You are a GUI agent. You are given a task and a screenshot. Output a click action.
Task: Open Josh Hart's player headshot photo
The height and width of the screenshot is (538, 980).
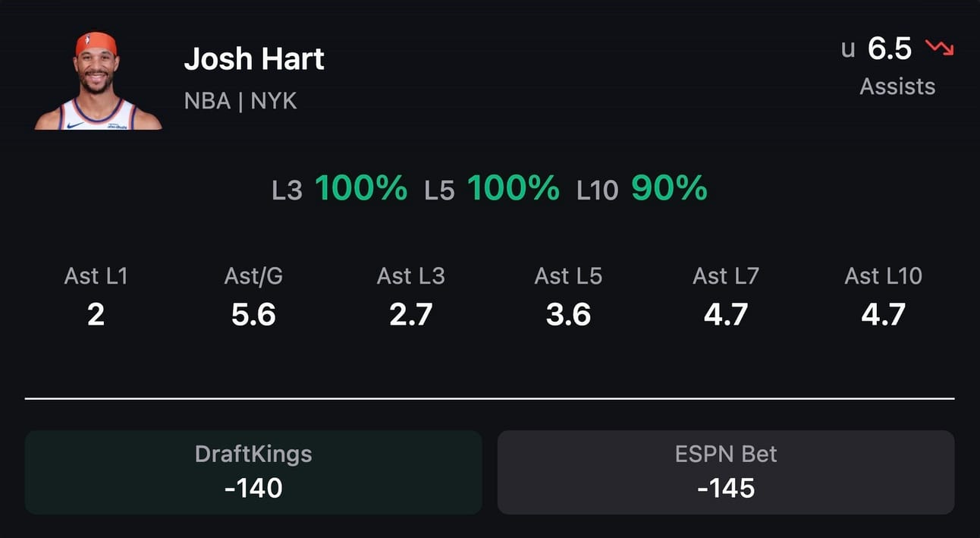pyautogui.click(x=98, y=80)
